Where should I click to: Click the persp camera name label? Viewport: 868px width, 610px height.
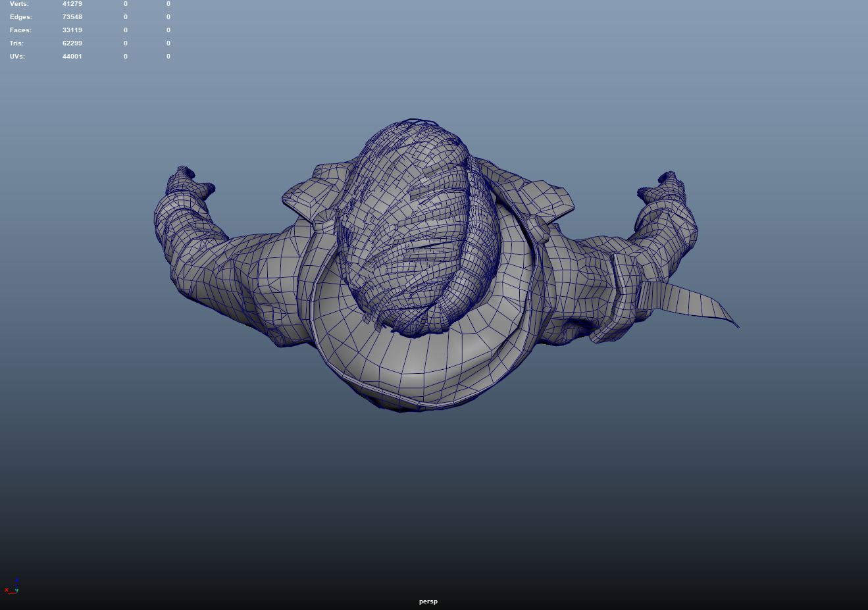[x=428, y=601]
